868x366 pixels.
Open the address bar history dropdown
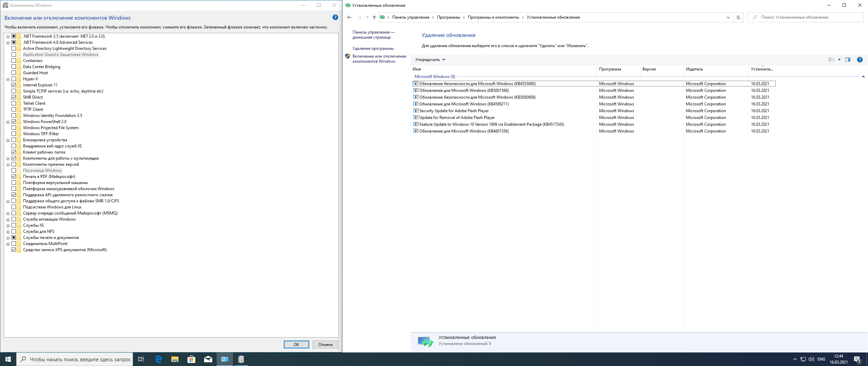[x=728, y=17]
